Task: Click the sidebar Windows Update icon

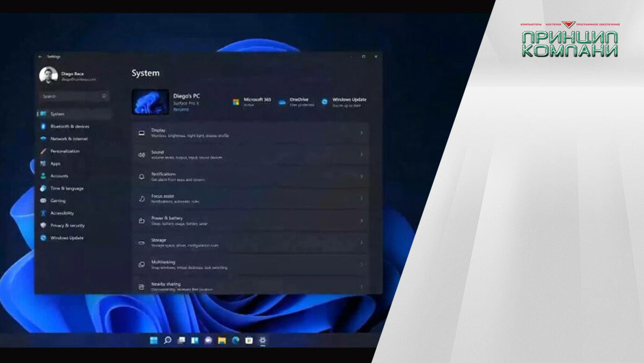Action: tap(43, 238)
